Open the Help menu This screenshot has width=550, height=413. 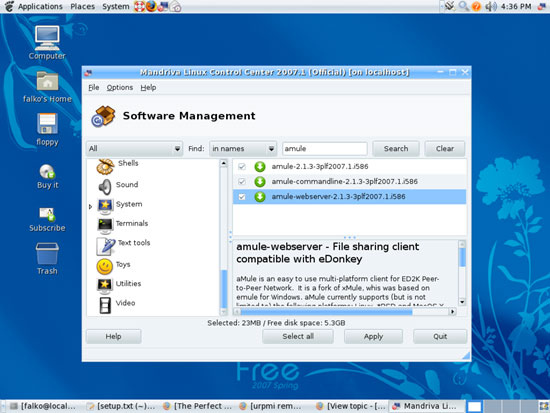pyautogui.click(x=148, y=87)
